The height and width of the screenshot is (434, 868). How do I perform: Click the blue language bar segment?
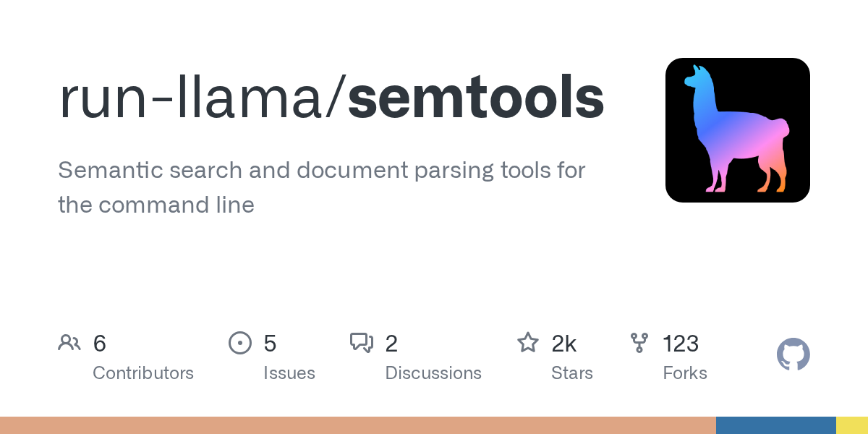pyautogui.click(x=775, y=425)
